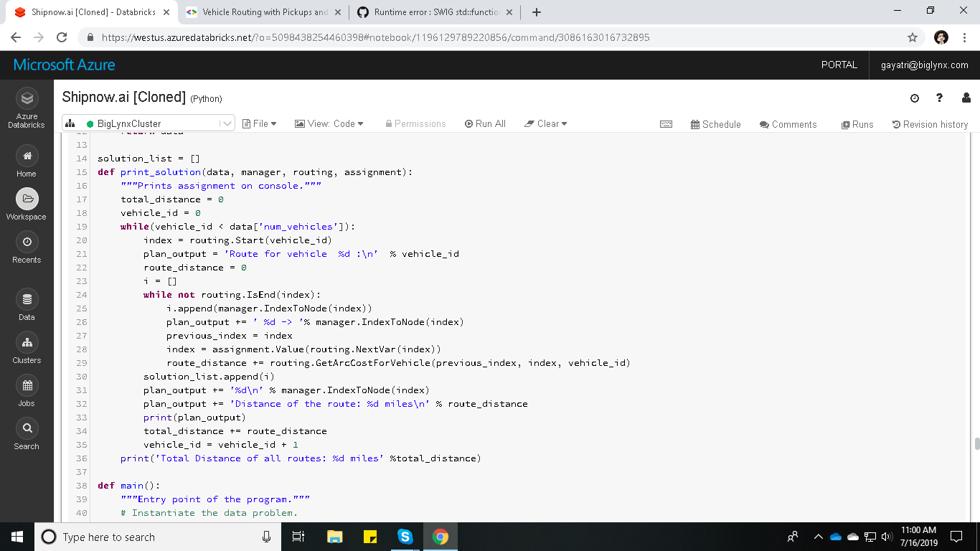The width and height of the screenshot is (980, 551).
Task: View Comments on the notebook
Action: coord(788,123)
